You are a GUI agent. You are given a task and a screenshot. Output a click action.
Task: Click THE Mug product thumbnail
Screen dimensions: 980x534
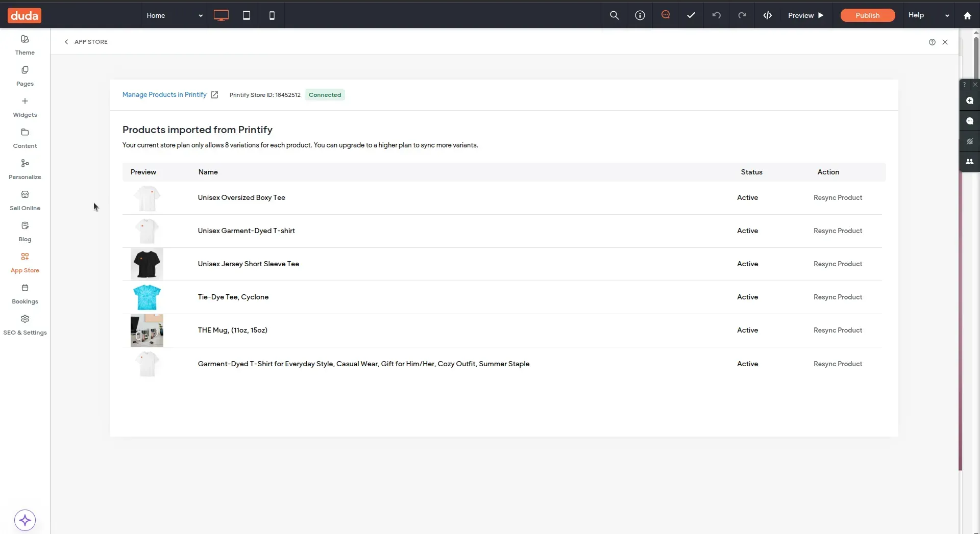coord(147,330)
